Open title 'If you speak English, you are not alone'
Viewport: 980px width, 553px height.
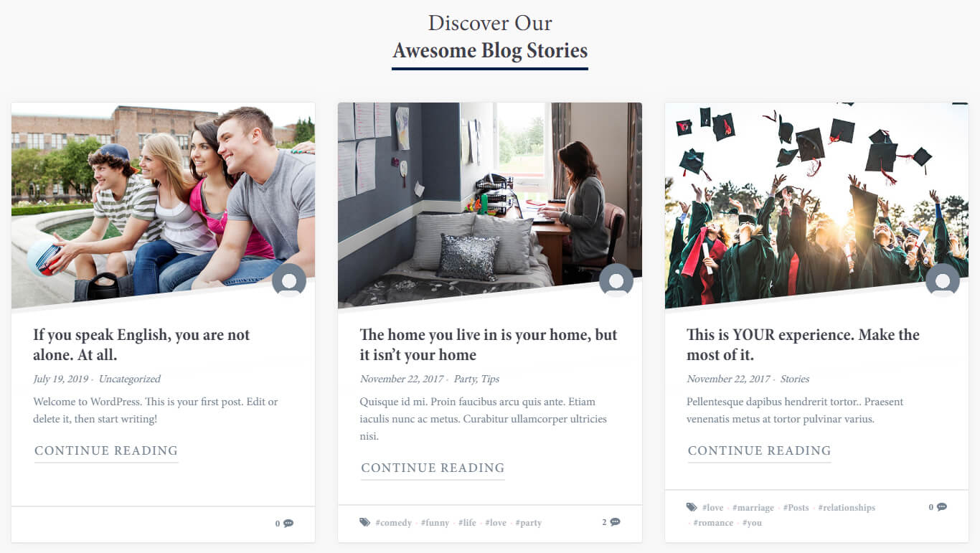coord(141,344)
